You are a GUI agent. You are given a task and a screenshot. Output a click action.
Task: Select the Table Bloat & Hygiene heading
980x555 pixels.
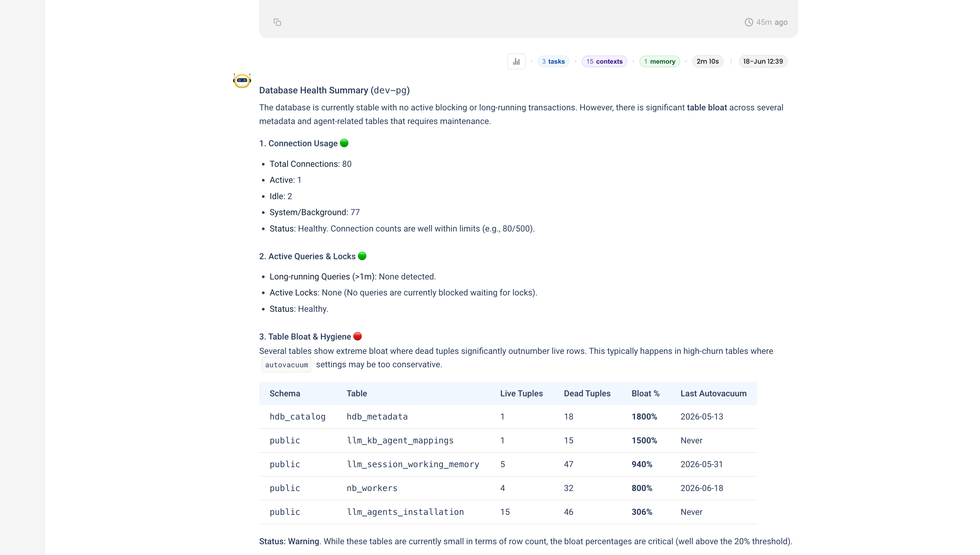pos(310,337)
